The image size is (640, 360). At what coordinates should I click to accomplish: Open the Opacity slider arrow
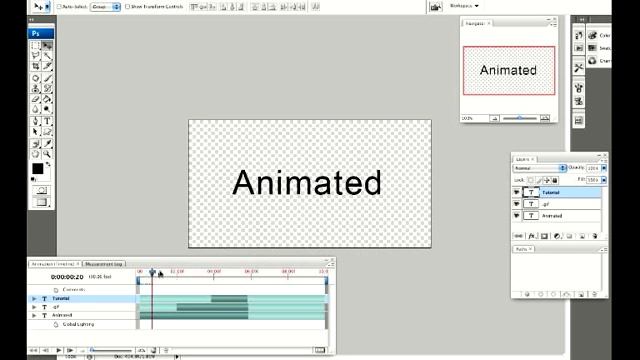pos(604,168)
